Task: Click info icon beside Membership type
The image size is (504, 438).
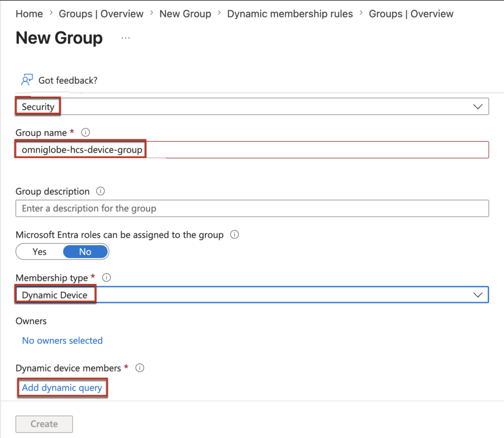Action: coord(106,278)
